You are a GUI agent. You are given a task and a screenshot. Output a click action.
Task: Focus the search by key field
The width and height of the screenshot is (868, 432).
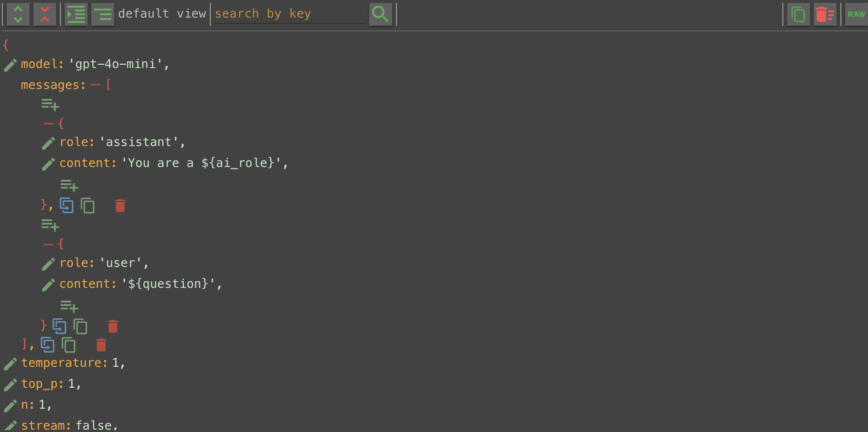289,14
